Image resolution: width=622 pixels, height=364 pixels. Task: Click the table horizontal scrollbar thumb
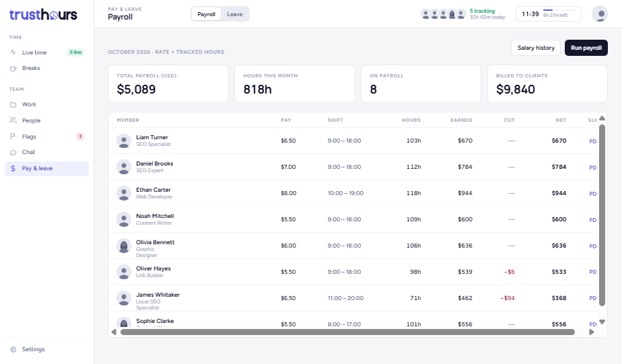coord(347,332)
